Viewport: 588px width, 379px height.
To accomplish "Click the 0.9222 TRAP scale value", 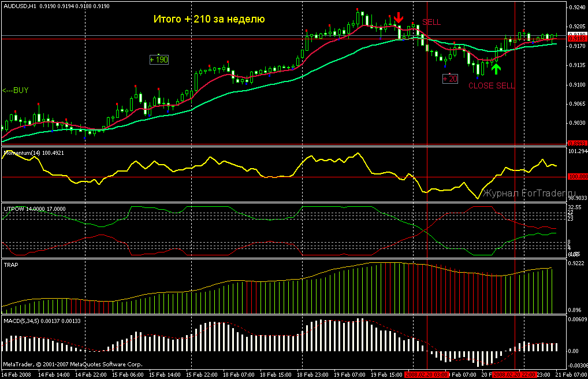I will pyautogui.click(x=577, y=264).
